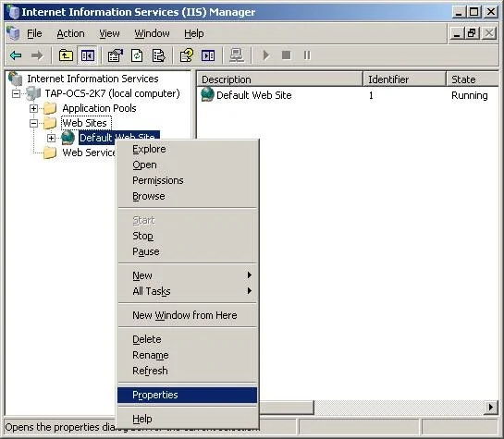The image size is (504, 439).
Task: Sort by the State column header
Action: (x=473, y=79)
